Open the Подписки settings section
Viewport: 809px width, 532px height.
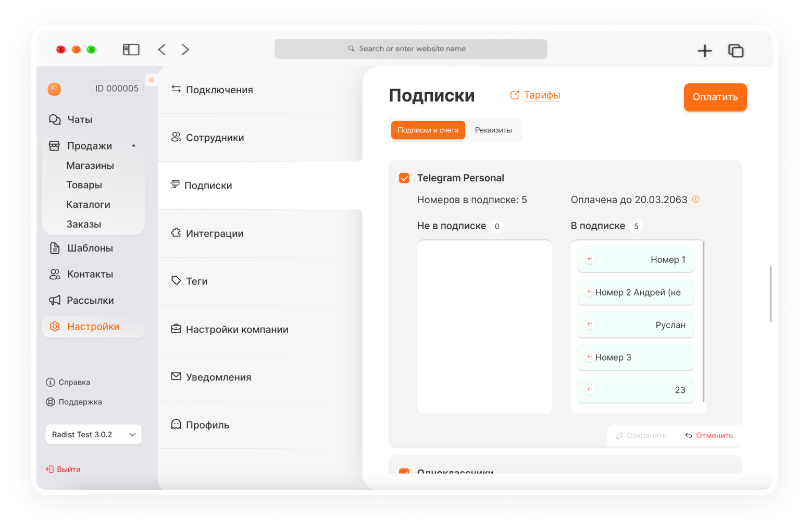coord(260,185)
